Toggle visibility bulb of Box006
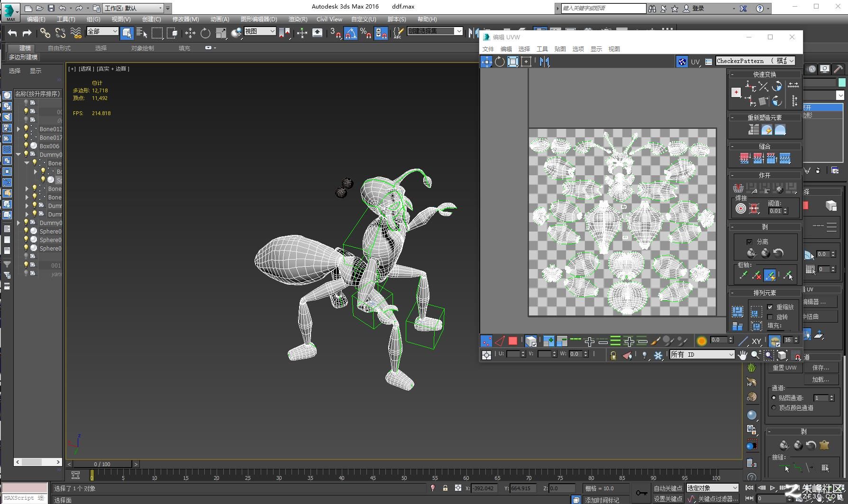The height and width of the screenshot is (504, 848). 26,145
